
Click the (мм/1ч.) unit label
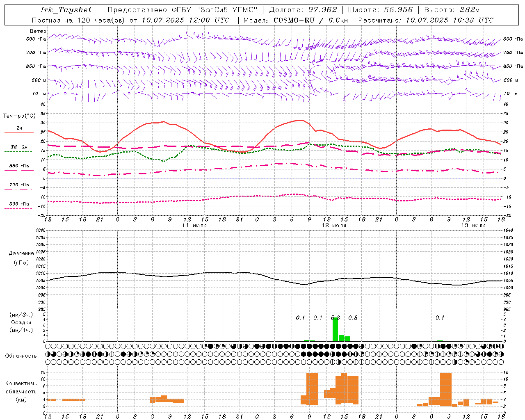tap(21, 330)
